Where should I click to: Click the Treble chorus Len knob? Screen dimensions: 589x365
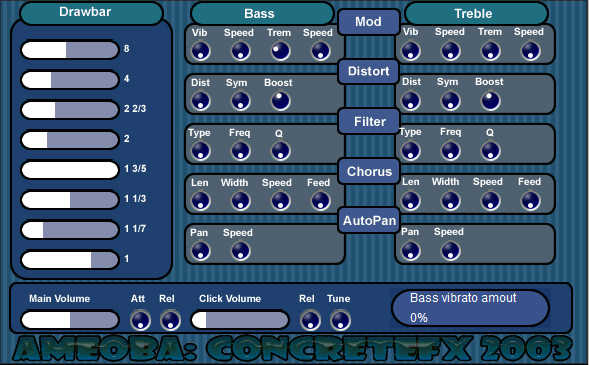pos(411,201)
